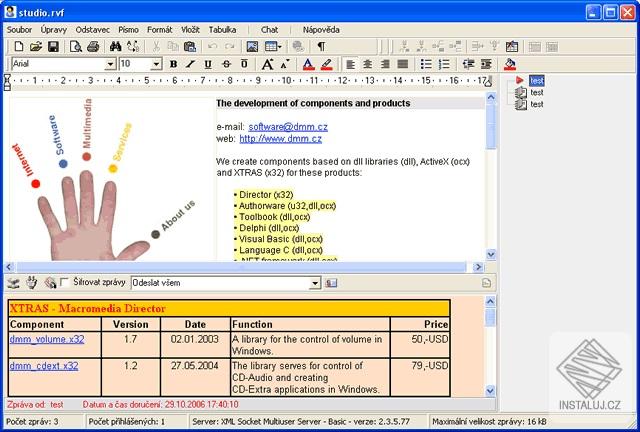Image resolution: width=640 pixels, height=432 pixels.
Task: Open the dmm_cdext.x32 component link
Action: coord(44,365)
